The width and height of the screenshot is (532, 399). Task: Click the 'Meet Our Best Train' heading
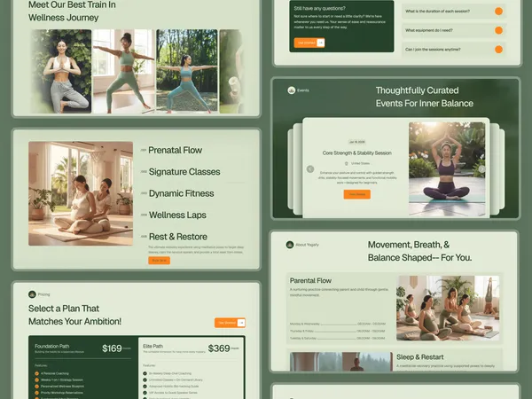[x=72, y=11]
